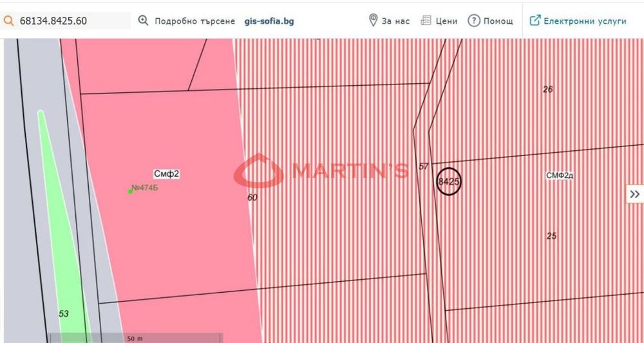Open Електронни услуги electronic services

pyautogui.click(x=585, y=21)
